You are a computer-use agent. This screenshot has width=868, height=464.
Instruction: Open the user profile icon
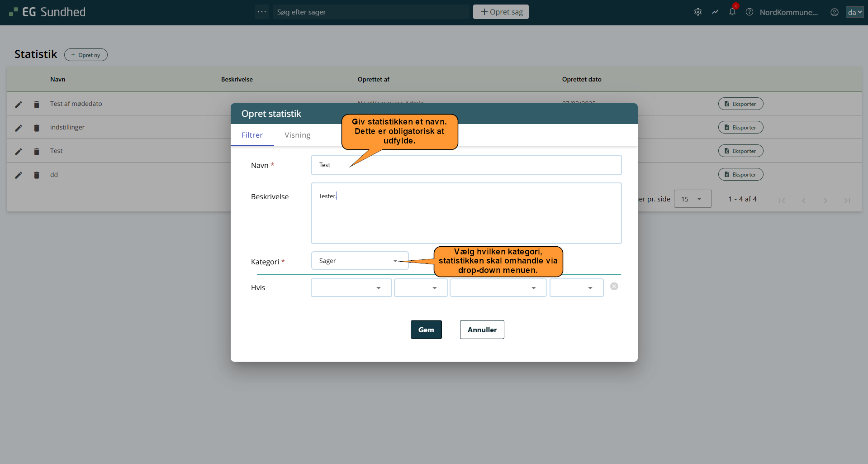(834, 12)
